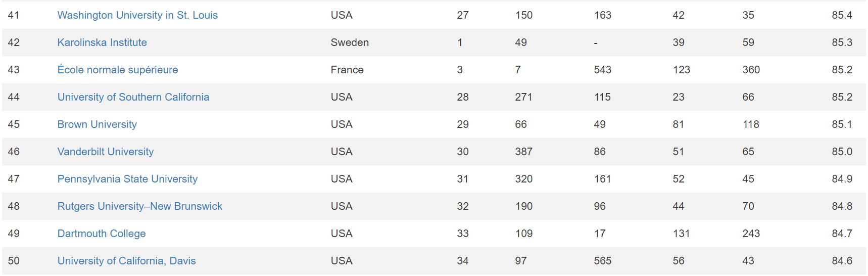Image resolution: width=868 pixels, height=276 pixels.
Task: Open Vanderbilt University link
Action: (x=106, y=152)
